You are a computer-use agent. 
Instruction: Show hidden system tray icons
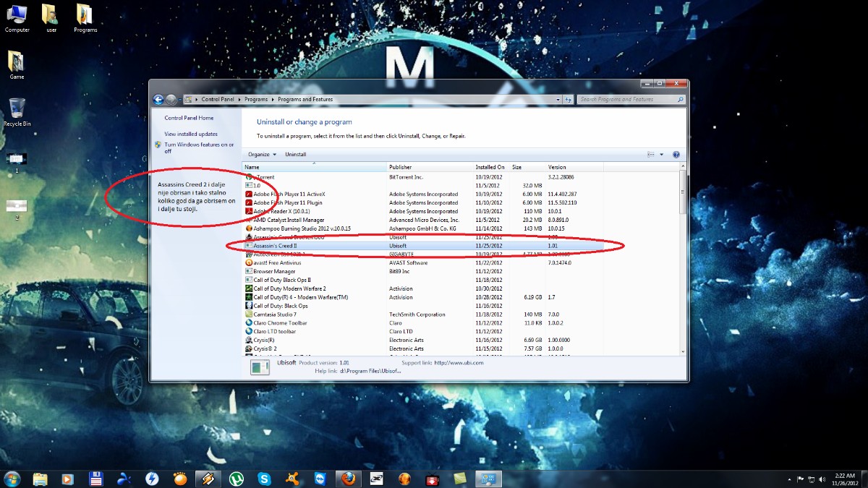pos(789,479)
